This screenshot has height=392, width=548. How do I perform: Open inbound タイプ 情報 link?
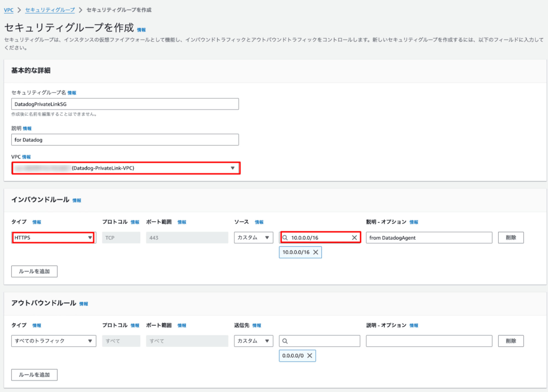(x=37, y=222)
